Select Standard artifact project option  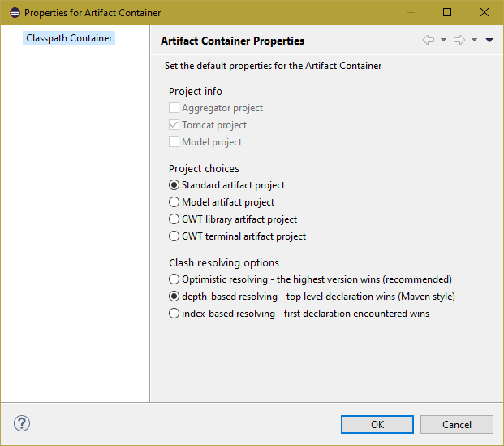coord(174,185)
